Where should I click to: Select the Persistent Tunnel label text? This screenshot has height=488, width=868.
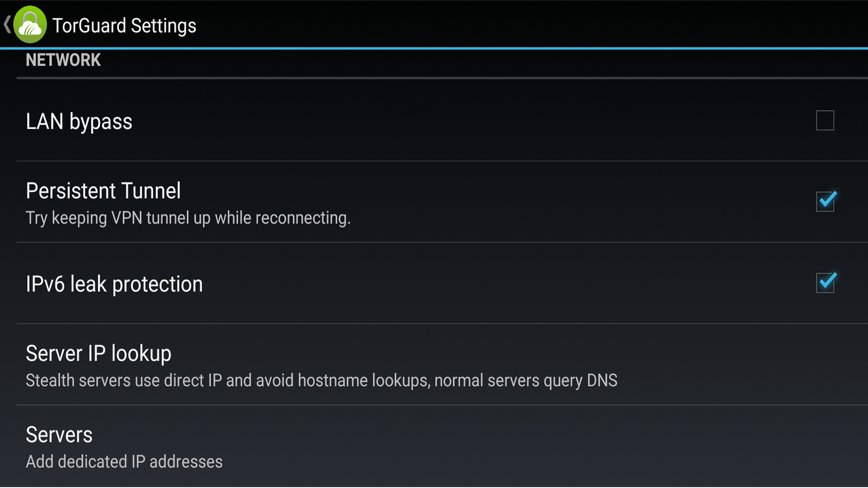(103, 191)
